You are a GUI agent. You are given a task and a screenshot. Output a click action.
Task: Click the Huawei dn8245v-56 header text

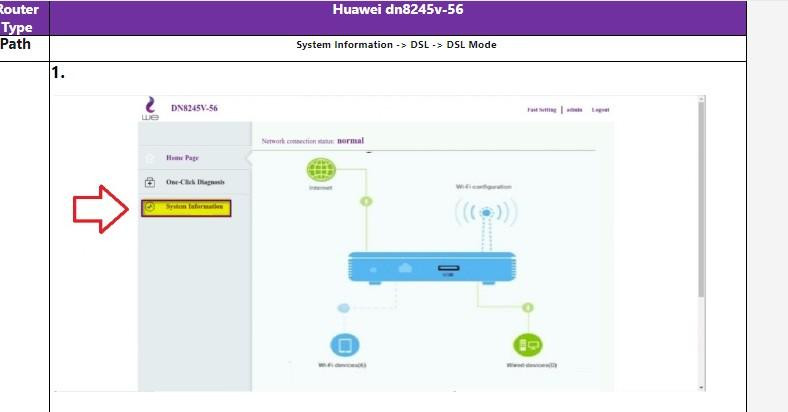pos(398,10)
